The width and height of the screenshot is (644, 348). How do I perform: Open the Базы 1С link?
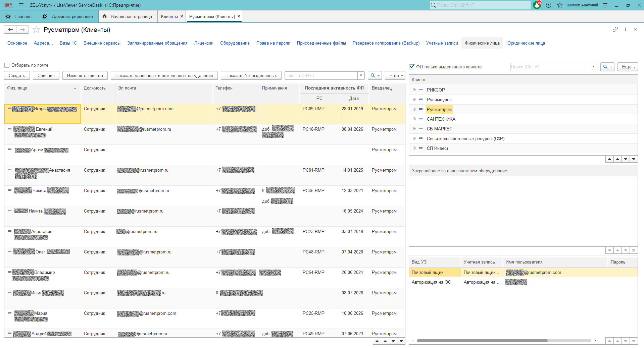click(68, 43)
